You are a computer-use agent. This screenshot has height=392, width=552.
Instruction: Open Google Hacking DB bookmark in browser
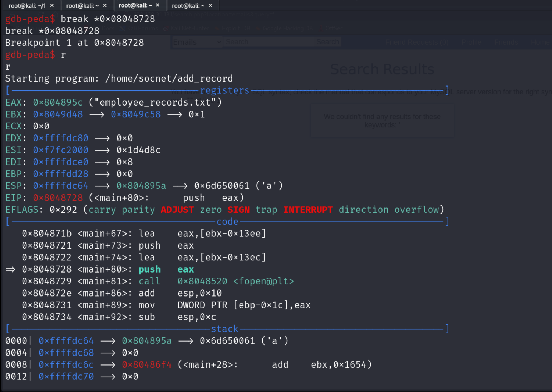[285, 28]
